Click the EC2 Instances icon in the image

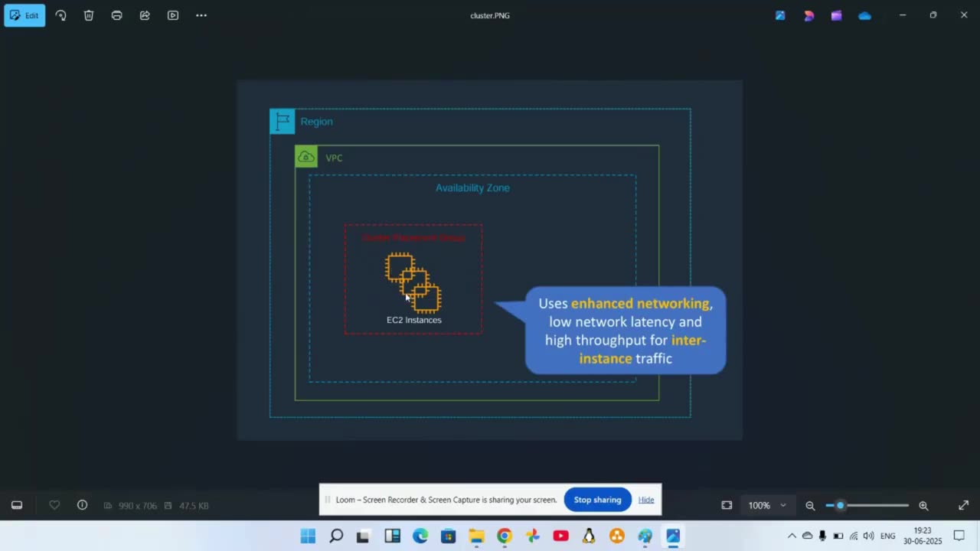click(x=413, y=282)
